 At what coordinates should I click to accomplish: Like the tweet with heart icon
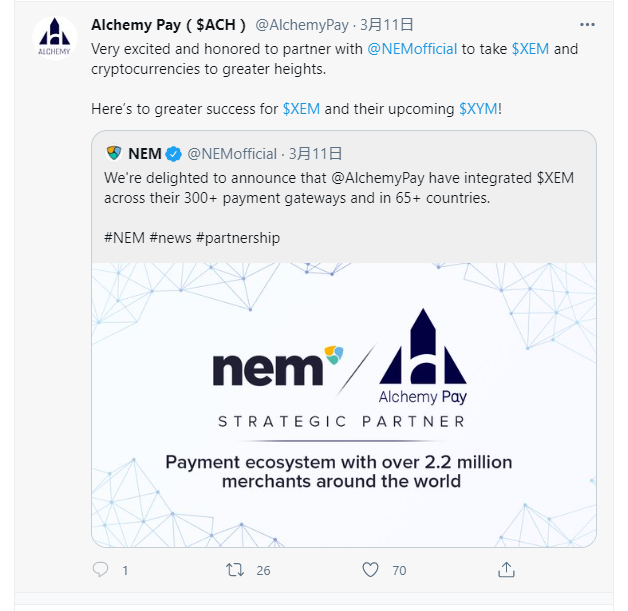[371, 570]
